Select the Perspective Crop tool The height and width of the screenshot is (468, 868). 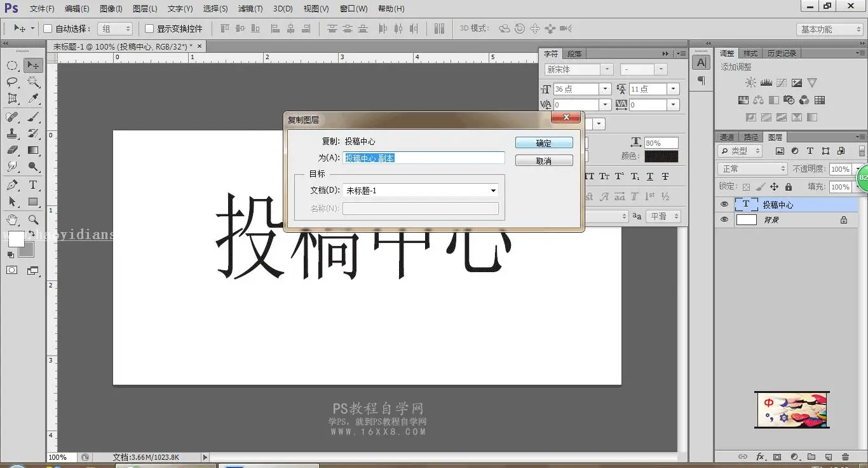click(x=12, y=99)
